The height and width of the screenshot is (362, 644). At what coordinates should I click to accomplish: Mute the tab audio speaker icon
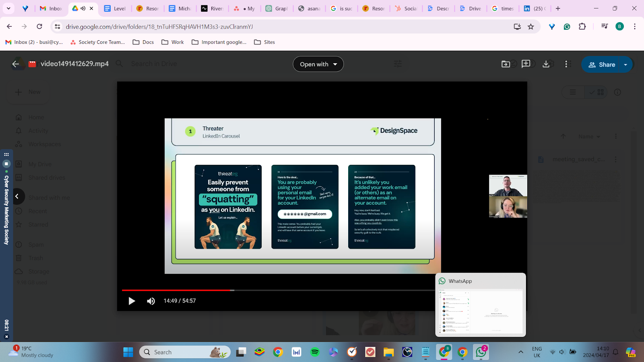tap(83, 8)
